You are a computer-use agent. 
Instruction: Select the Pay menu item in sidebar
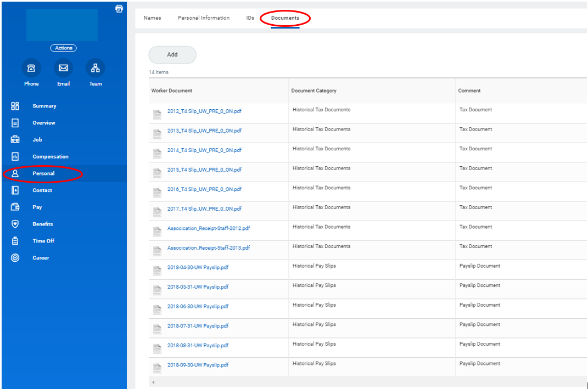pos(37,207)
